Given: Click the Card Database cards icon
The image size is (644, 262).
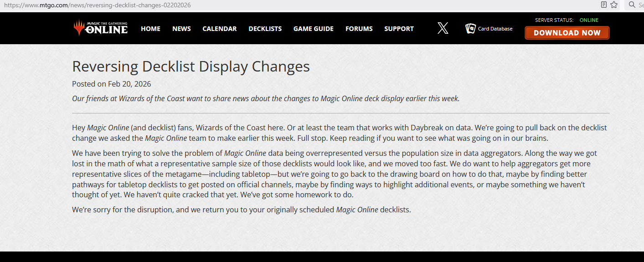Looking at the screenshot, I should [470, 28].
